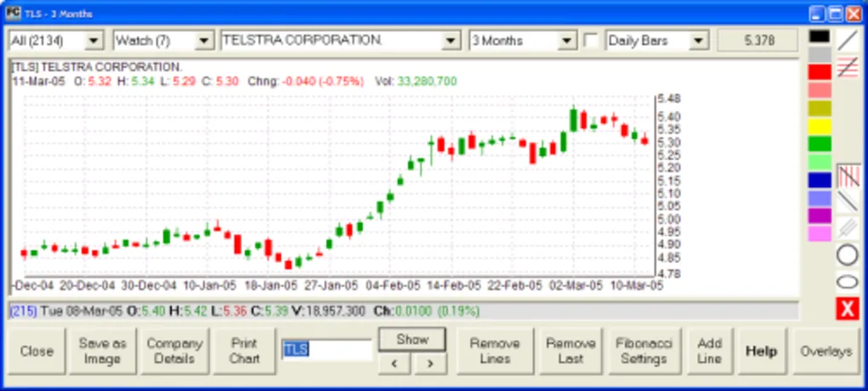Image resolution: width=868 pixels, height=391 pixels.
Task: Open Help
Action: point(761,351)
